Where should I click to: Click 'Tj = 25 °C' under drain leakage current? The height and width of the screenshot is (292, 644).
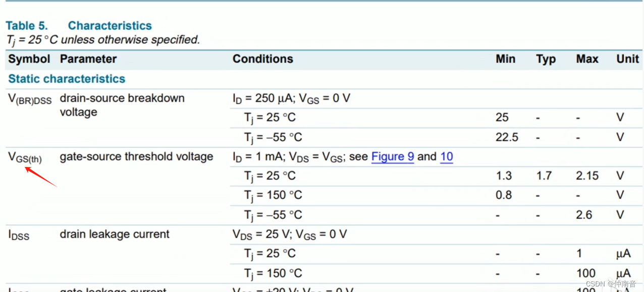click(270, 254)
